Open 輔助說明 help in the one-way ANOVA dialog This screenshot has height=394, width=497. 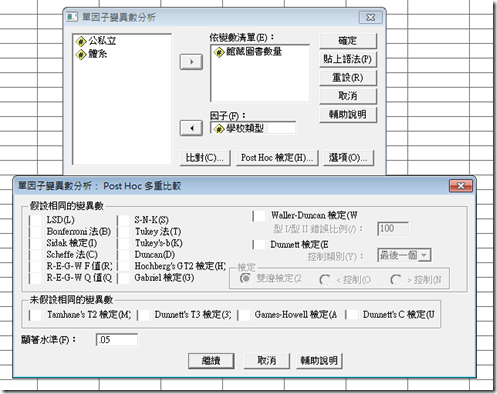pos(348,114)
